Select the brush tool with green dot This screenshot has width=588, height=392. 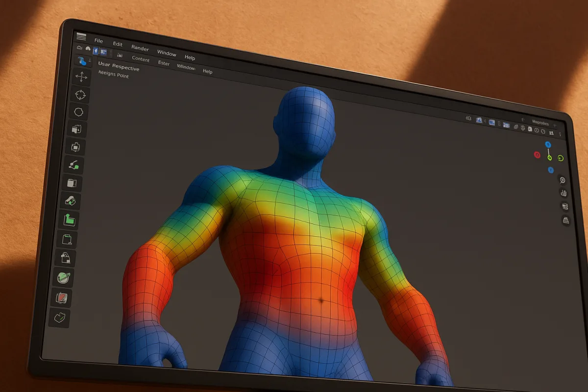click(x=74, y=165)
